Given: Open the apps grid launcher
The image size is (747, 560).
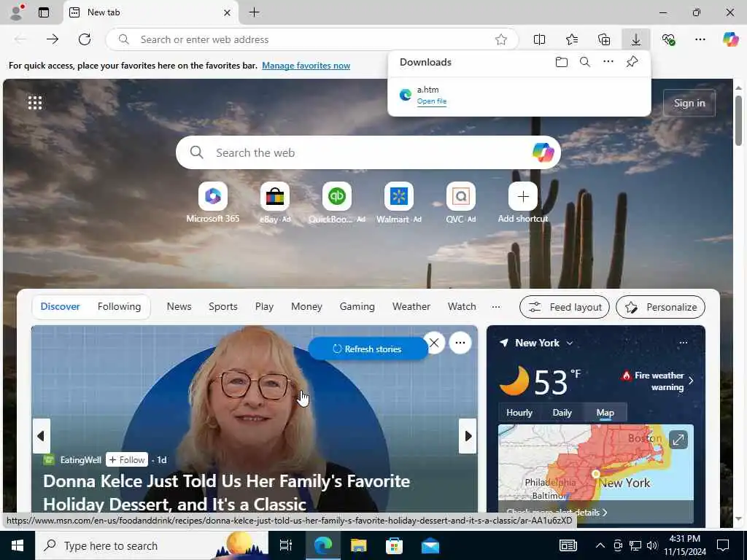Looking at the screenshot, I should pyautogui.click(x=35, y=102).
